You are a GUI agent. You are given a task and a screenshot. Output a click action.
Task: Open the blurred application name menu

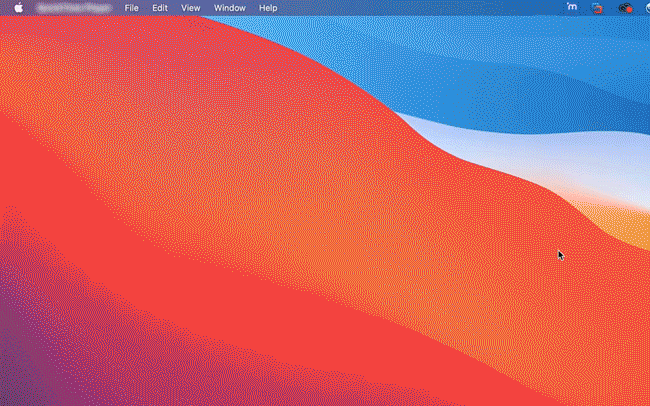point(73,8)
